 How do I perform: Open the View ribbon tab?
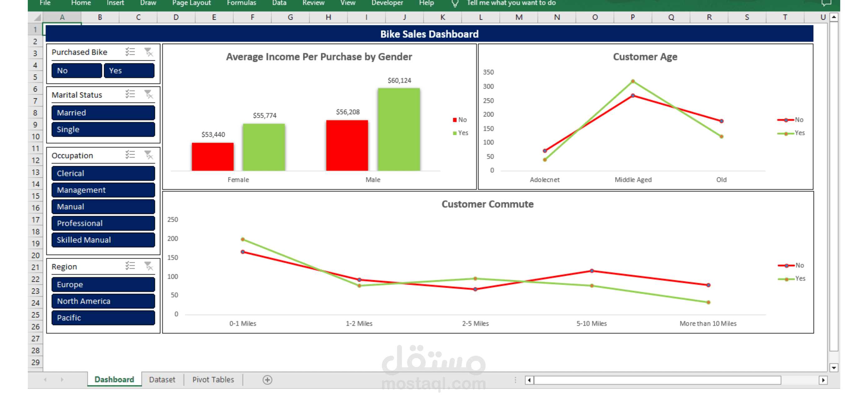(348, 3)
